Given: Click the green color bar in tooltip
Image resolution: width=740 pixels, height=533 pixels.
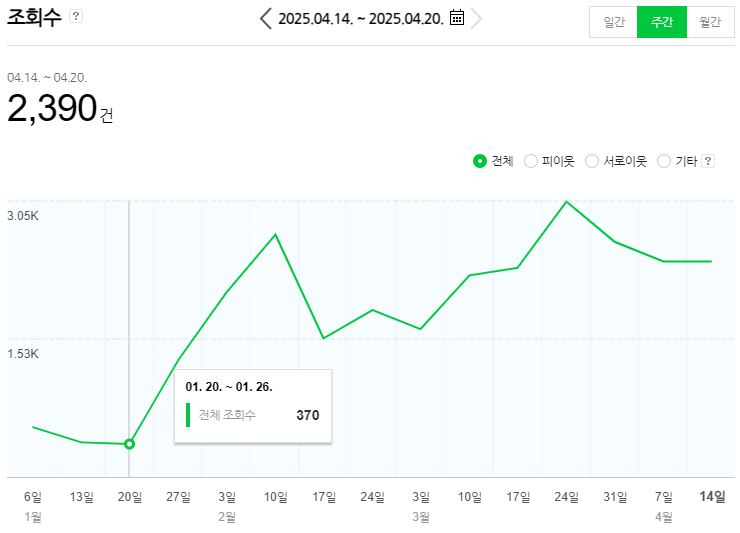Looking at the screenshot, I should click(187, 415).
